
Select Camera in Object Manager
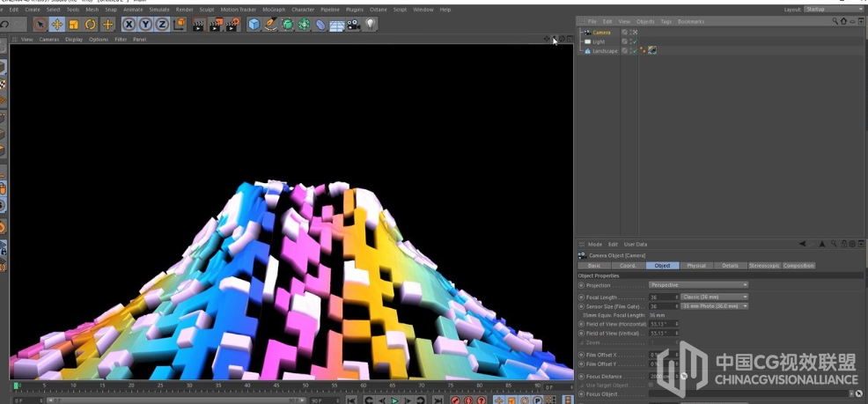coord(602,33)
